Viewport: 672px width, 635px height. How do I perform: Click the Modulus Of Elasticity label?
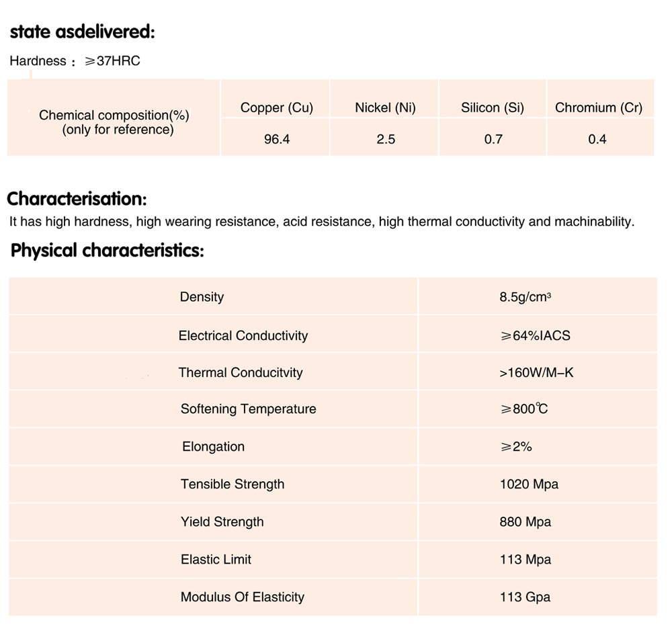(x=242, y=597)
